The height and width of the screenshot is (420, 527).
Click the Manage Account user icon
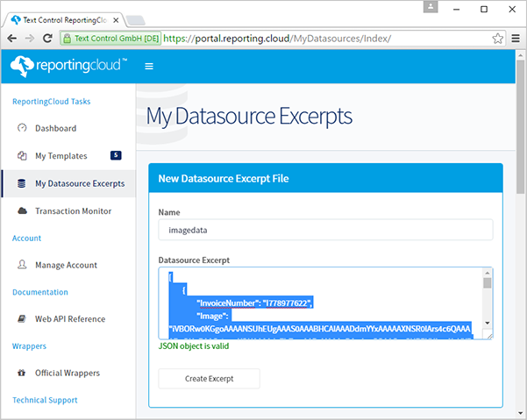tap(22, 265)
